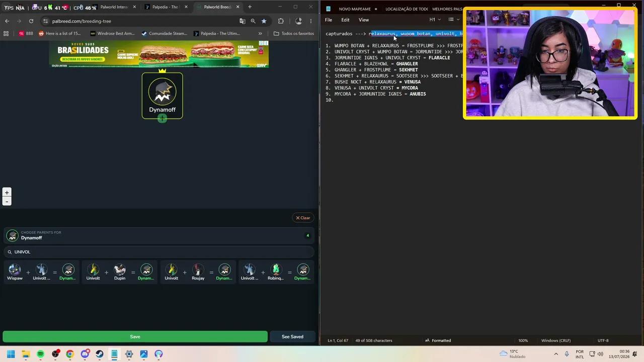Add parents with green plus under Dynamoff

click(162, 119)
